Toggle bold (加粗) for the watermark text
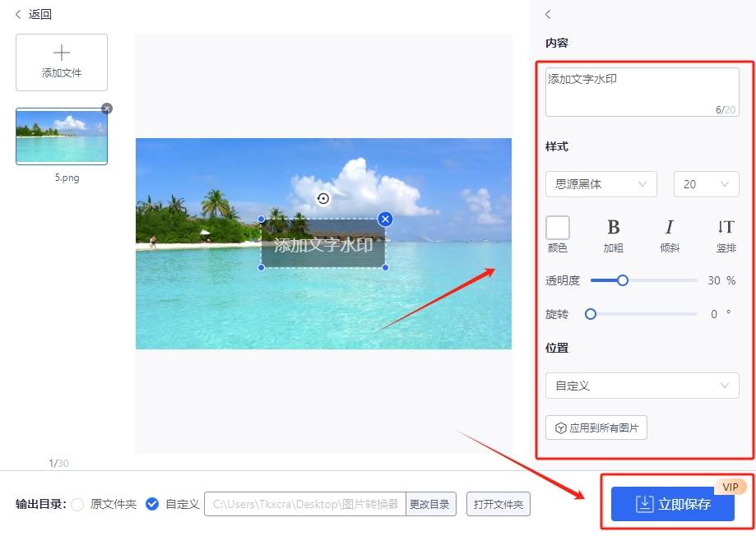This screenshot has height=536, width=756. 613,229
